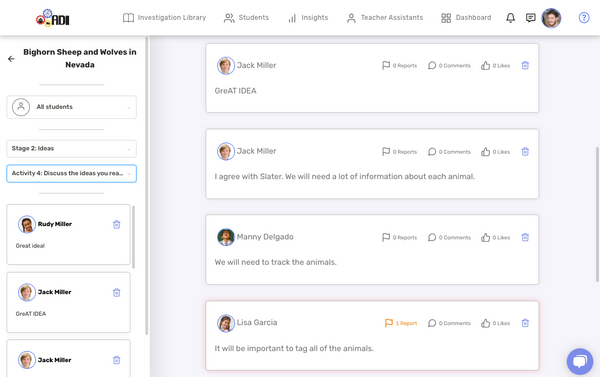Like Lisa Garcia's post
600x377 pixels.
[x=496, y=323]
